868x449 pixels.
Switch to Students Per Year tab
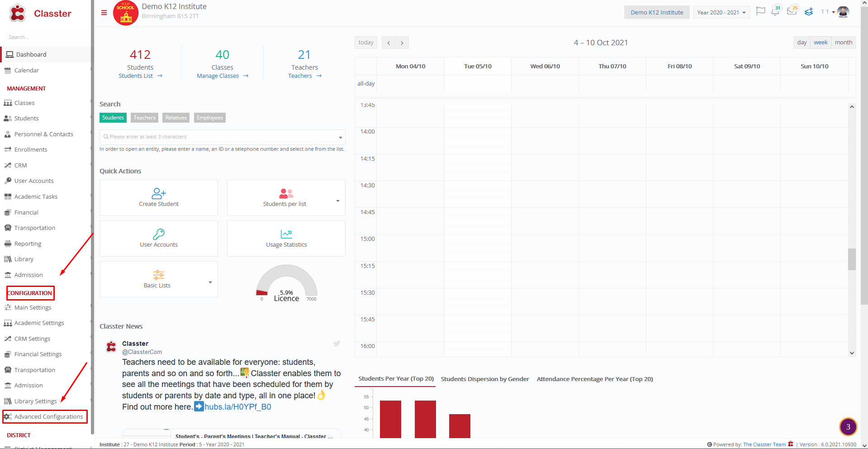396,379
